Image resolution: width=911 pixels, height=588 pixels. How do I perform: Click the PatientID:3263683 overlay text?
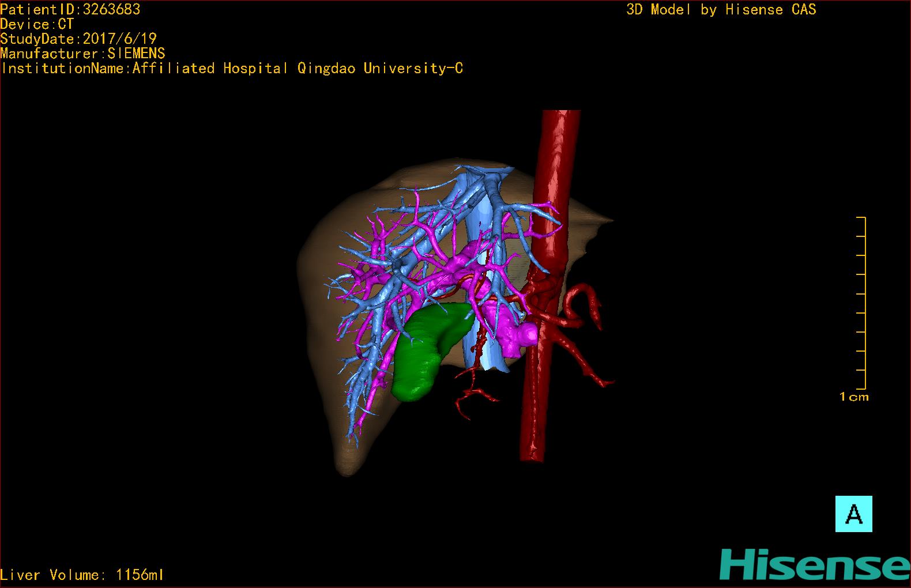(x=70, y=9)
